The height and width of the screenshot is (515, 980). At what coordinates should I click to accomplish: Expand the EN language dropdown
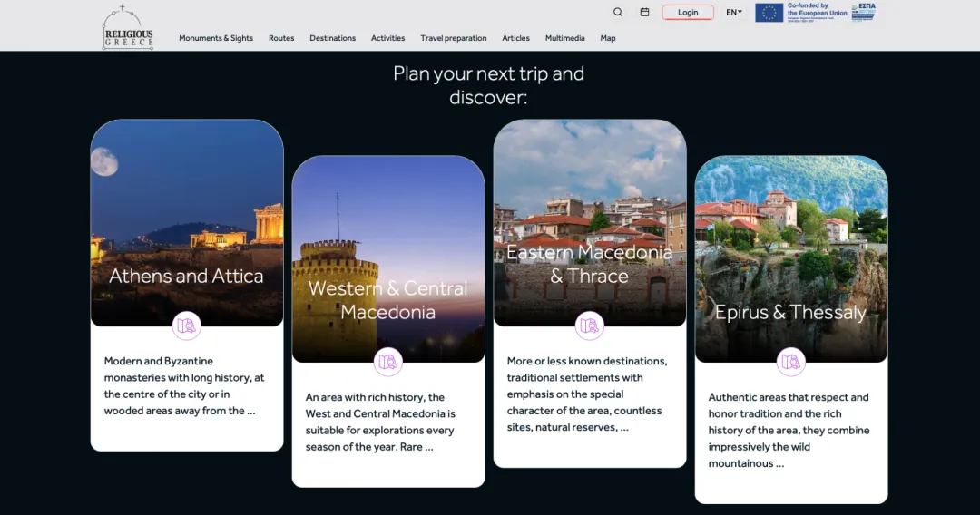[733, 13]
